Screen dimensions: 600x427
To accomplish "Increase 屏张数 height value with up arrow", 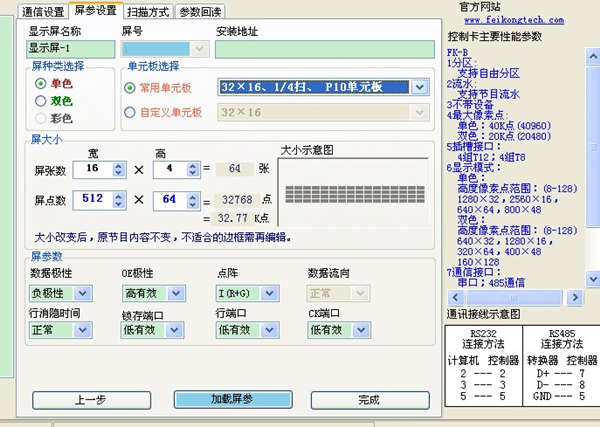I will [193, 165].
